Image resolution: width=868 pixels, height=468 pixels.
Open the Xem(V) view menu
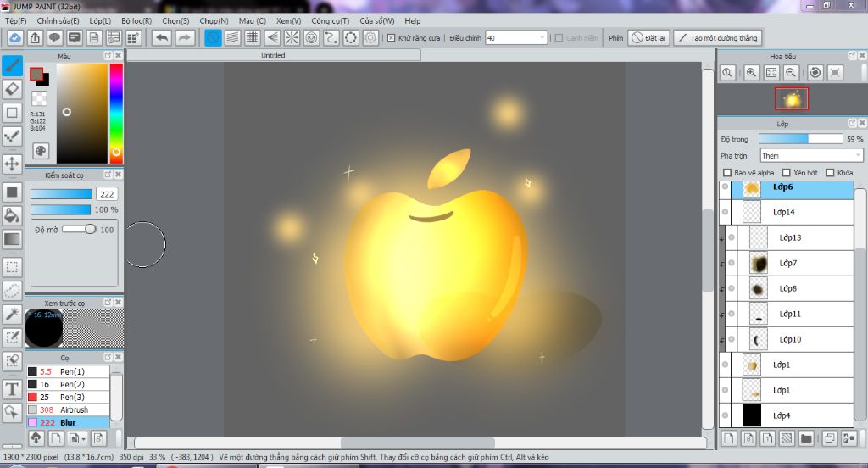point(288,20)
